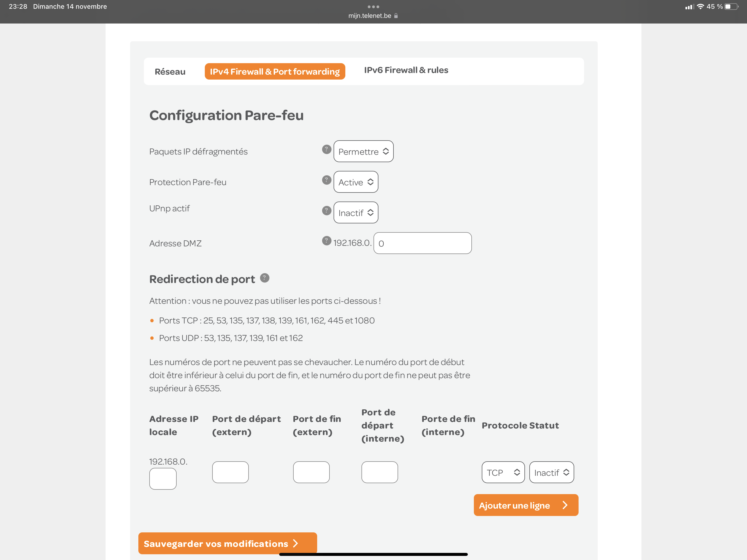Click the Port de départ (extern) field
The height and width of the screenshot is (560, 747).
pos(230,472)
